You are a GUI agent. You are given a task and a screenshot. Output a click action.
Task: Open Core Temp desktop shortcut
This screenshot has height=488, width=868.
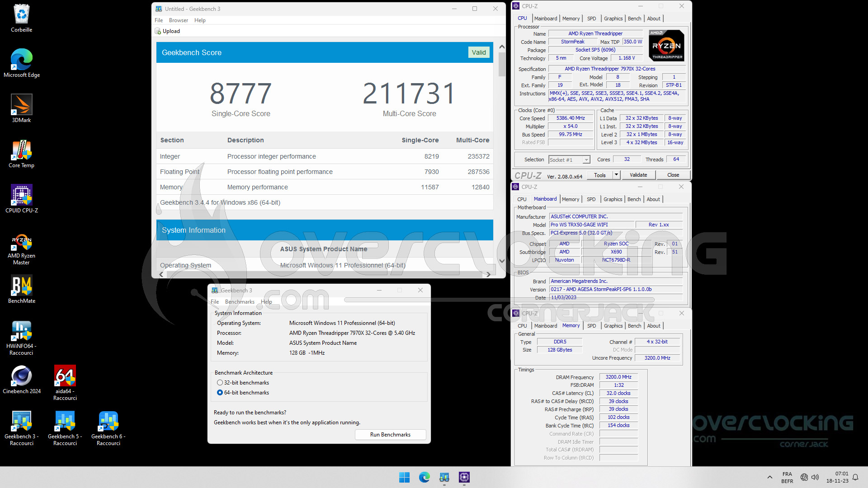click(22, 154)
